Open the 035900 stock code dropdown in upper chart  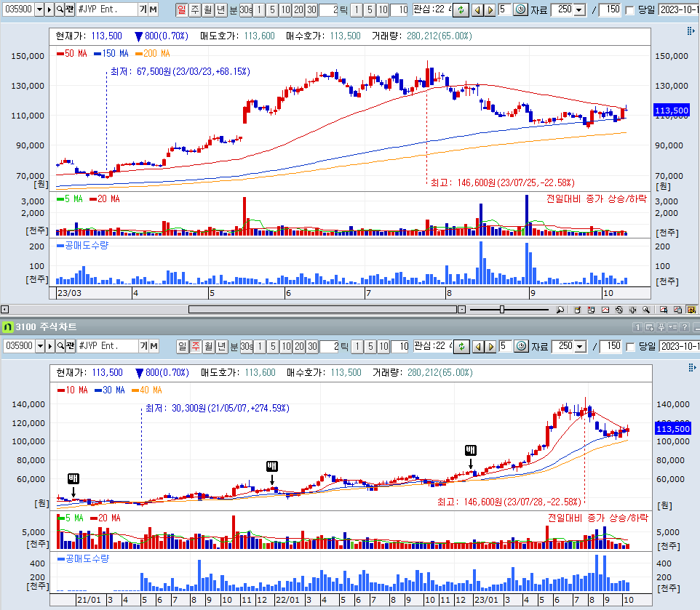(x=39, y=9)
